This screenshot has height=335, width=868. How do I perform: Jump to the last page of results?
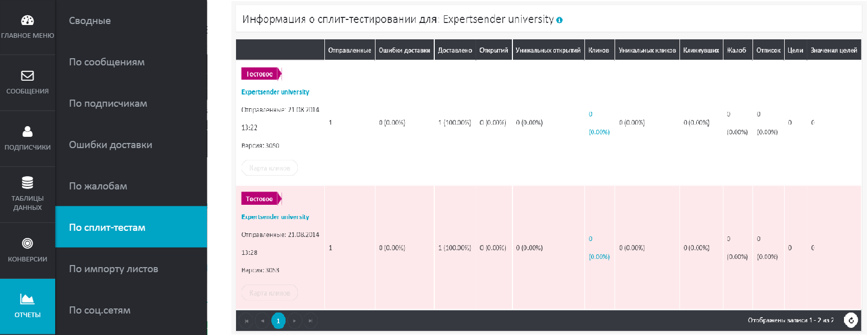click(x=310, y=321)
